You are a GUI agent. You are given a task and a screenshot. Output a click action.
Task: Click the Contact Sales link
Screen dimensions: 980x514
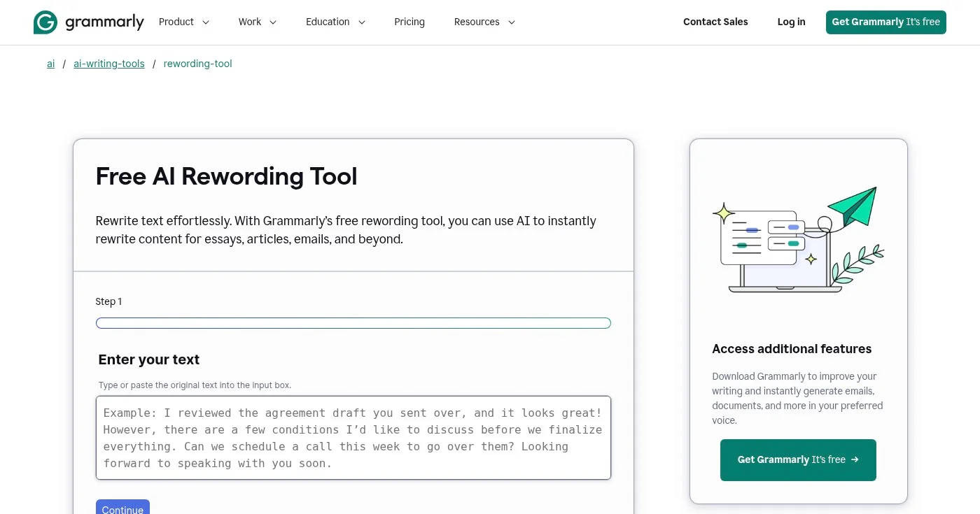pos(715,22)
